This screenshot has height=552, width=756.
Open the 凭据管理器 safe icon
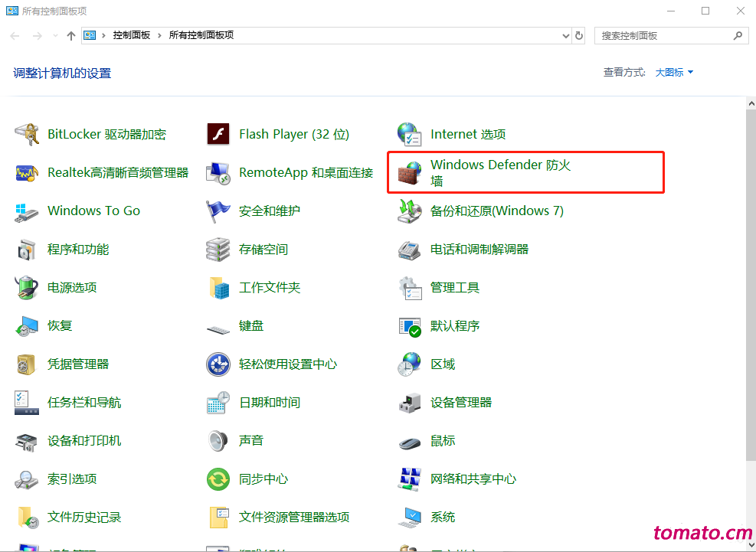coord(27,364)
